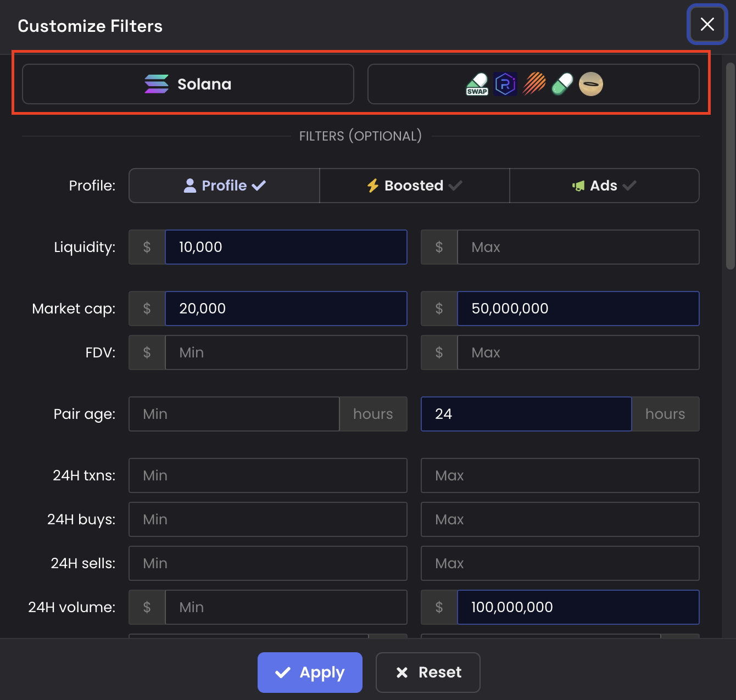Screen dimensions: 736x700
Task: Click the tan halo DEX icon
Action: (591, 85)
